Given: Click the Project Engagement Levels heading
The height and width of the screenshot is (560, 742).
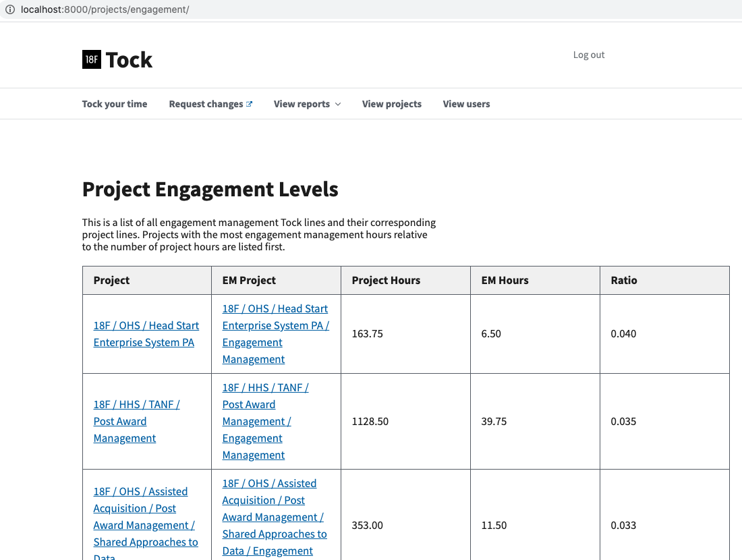Looking at the screenshot, I should (x=210, y=190).
